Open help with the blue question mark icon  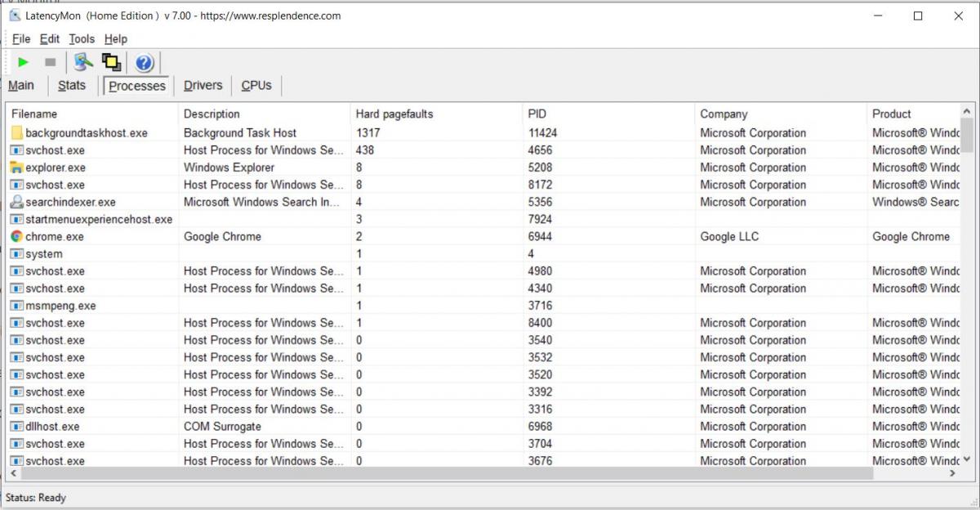144,63
